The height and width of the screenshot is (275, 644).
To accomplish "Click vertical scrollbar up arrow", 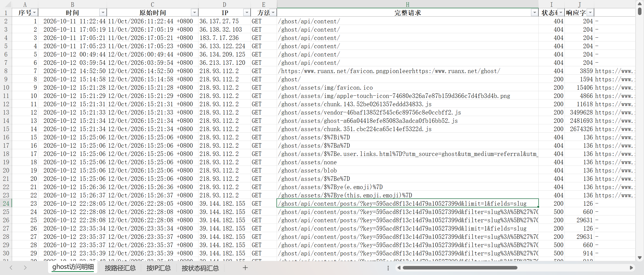I will click(x=640, y=4).
